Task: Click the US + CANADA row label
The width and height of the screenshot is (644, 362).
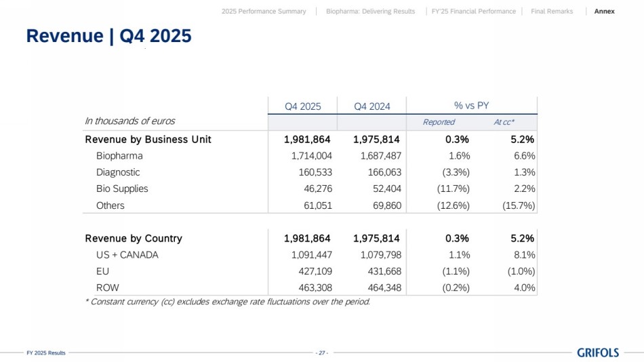Action: 127,255
